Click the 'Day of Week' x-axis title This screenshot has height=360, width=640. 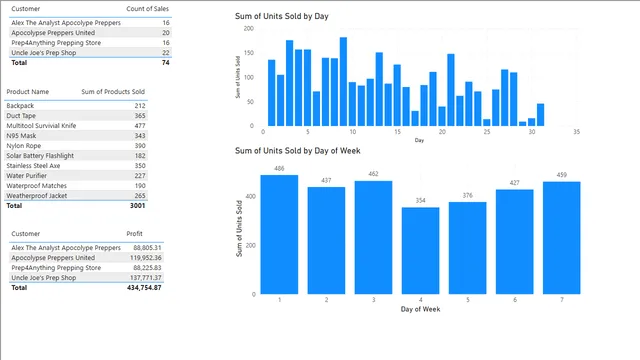[x=420, y=309]
